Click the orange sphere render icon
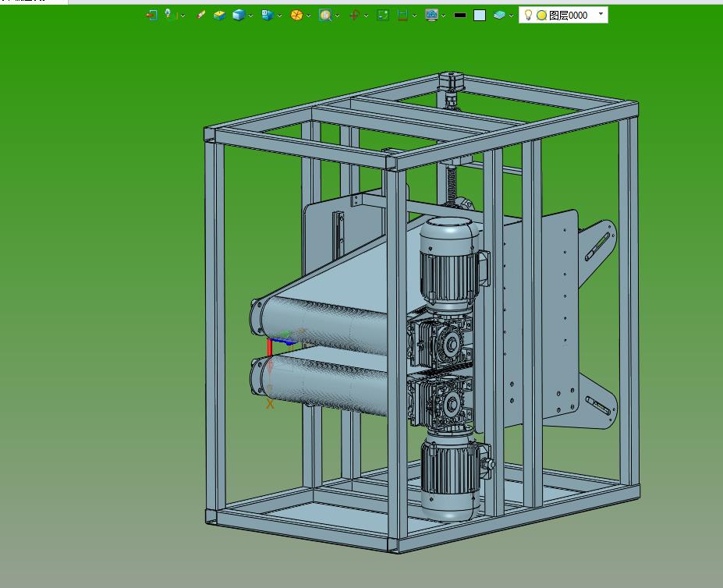Image resolution: width=723 pixels, height=588 pixels. 296,16
